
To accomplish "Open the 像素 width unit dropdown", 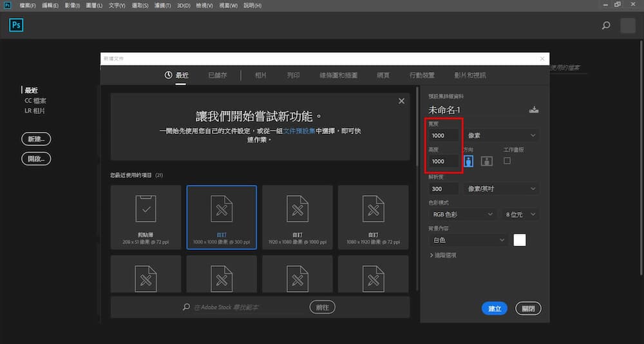I will click(502, 135).
